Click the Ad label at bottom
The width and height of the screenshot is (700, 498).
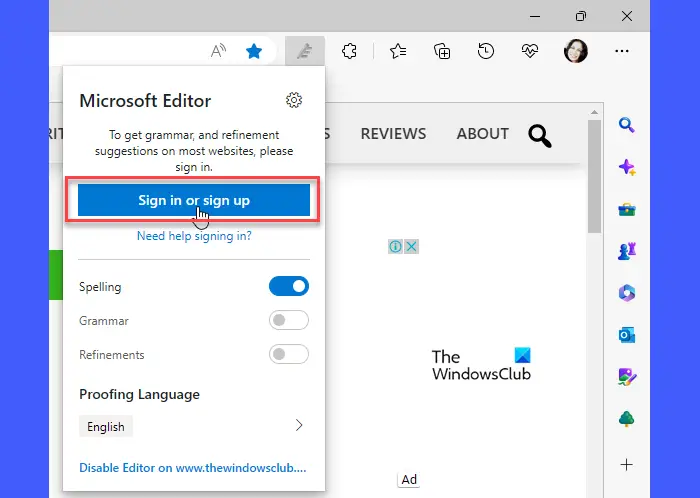(409, 479)
